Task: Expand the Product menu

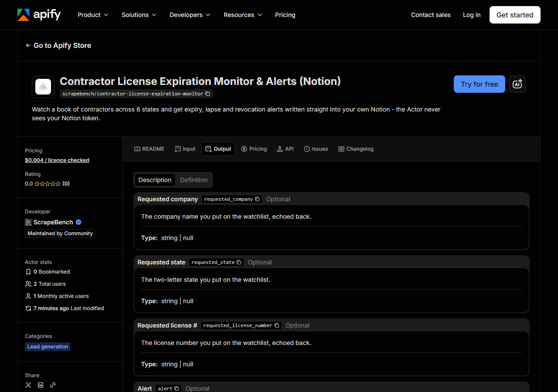Action: [x=93, y=15]
